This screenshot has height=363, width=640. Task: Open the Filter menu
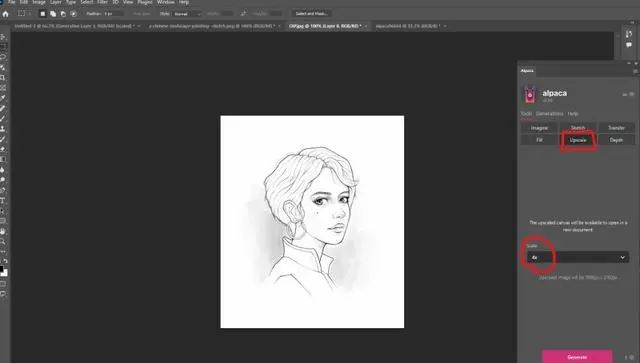[x=102, y=2]
